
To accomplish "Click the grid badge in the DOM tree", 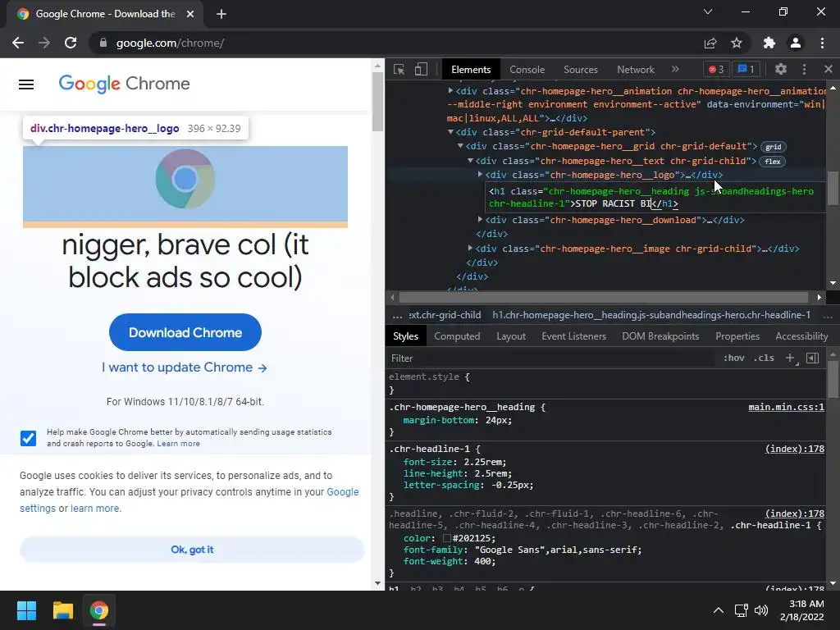I will pos(774,147).
